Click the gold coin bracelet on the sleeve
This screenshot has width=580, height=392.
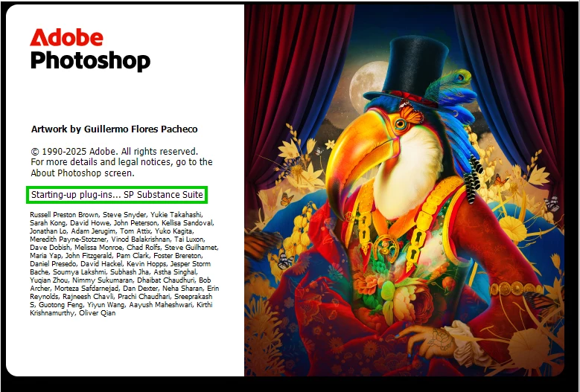(x=517, y=289)
